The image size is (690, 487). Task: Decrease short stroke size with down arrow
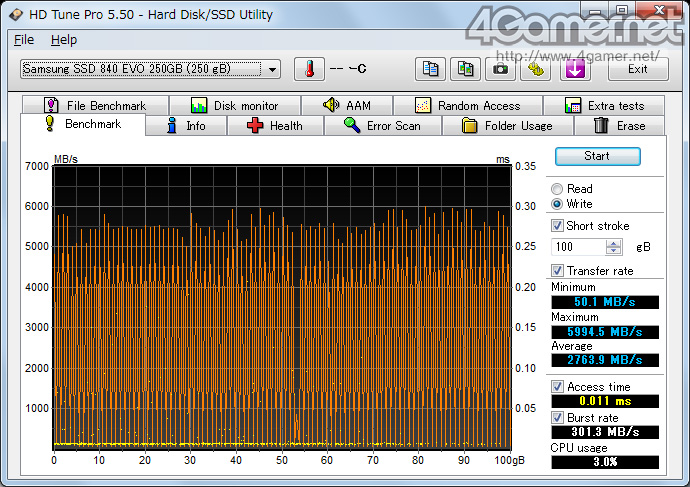coord(613,251)
